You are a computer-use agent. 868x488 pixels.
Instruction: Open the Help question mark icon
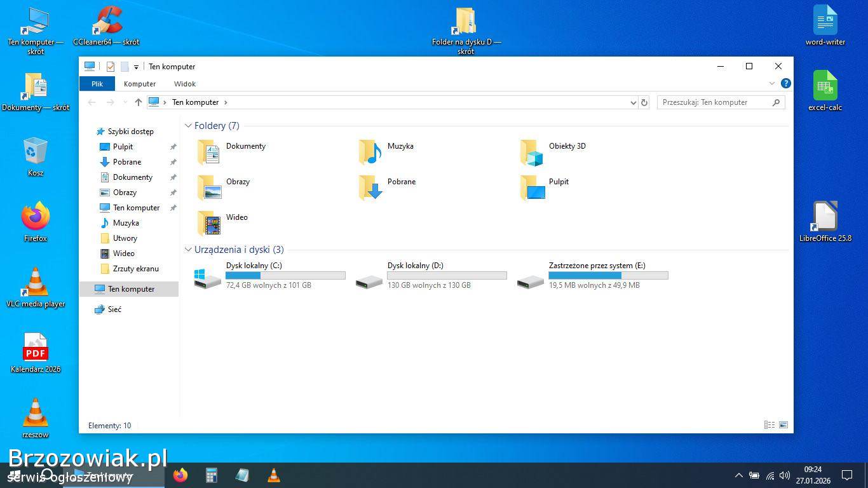785,83
